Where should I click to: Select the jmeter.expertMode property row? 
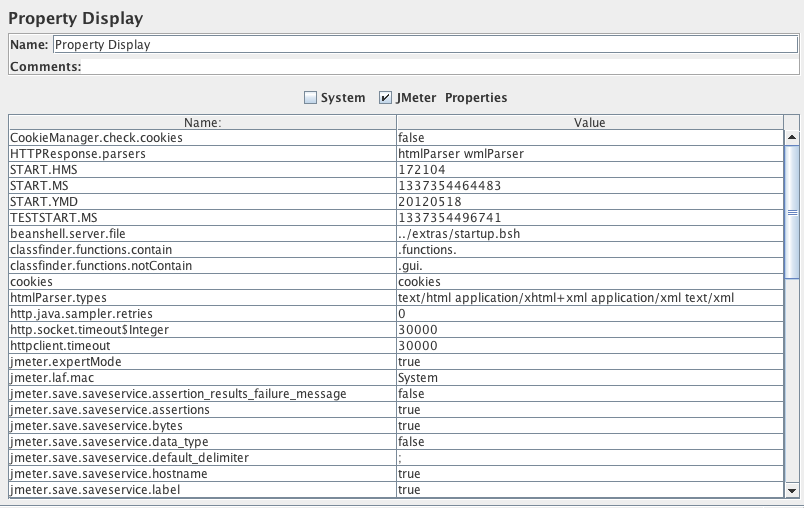coord(202,362)
